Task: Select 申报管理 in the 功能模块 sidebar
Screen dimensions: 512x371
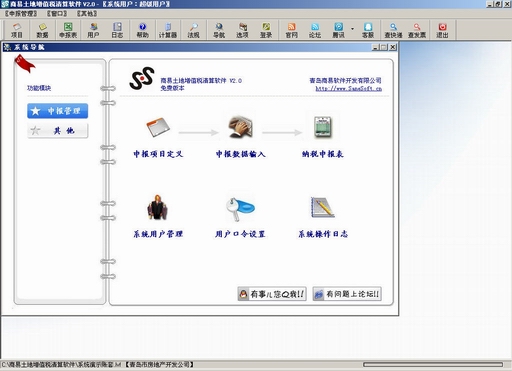Action: [58, 111]
